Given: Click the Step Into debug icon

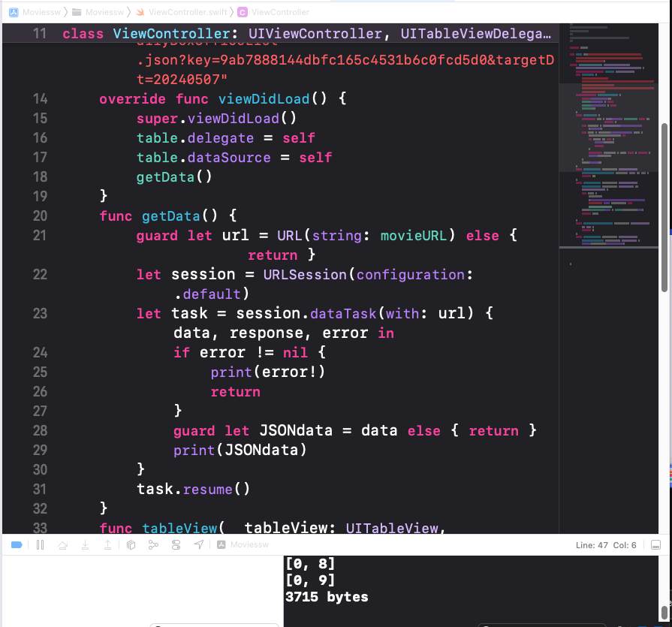Looking at the screenshot, I should (x=86, y=544).
